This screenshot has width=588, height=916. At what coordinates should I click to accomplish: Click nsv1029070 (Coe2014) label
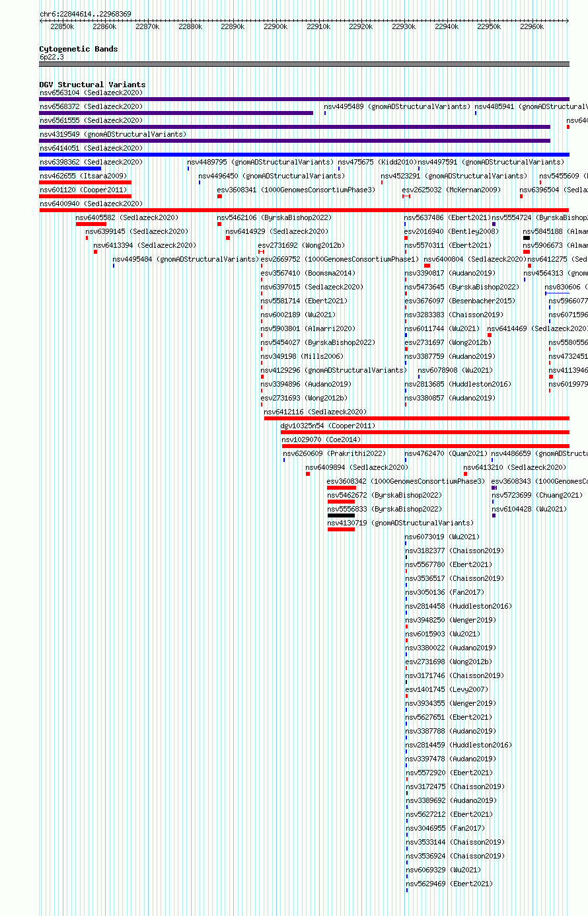point(321,439)
